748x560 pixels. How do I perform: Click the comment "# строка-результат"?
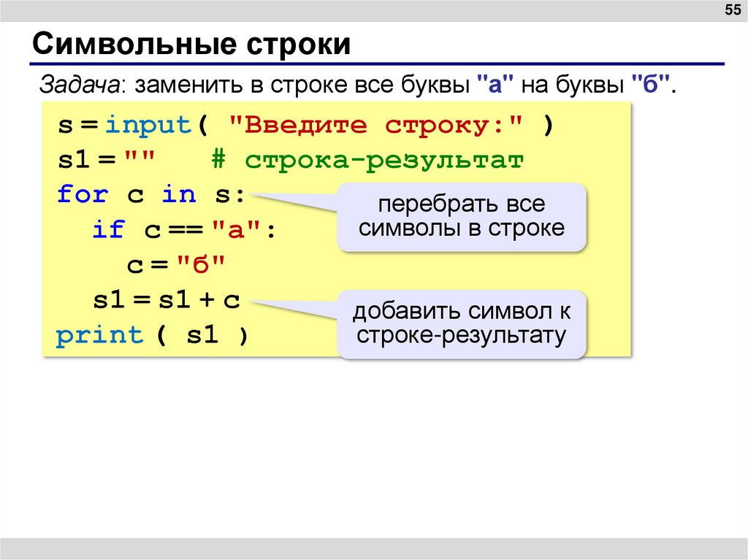click(x=367, y=161)
